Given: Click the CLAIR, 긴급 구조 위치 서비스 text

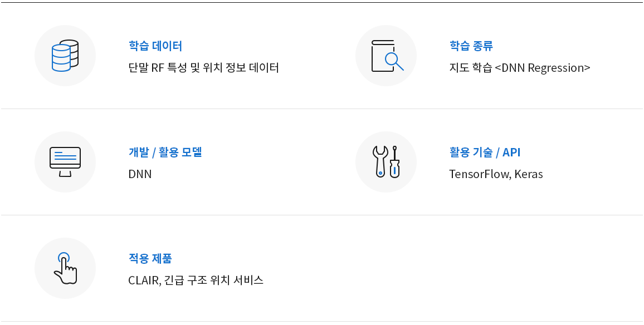Looking at the screenshot, I should [196, 280].
